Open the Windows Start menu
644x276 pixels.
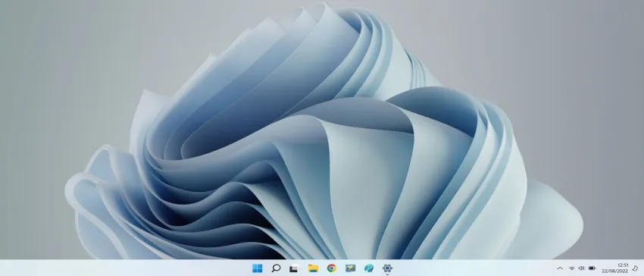pos(257,268)
